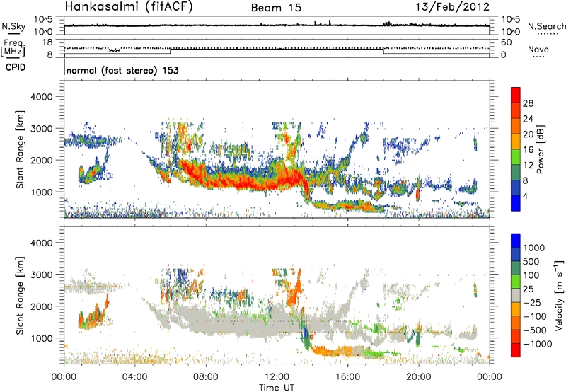
Task: Click the 10^5 label beside N.Search
Action: 511,20
